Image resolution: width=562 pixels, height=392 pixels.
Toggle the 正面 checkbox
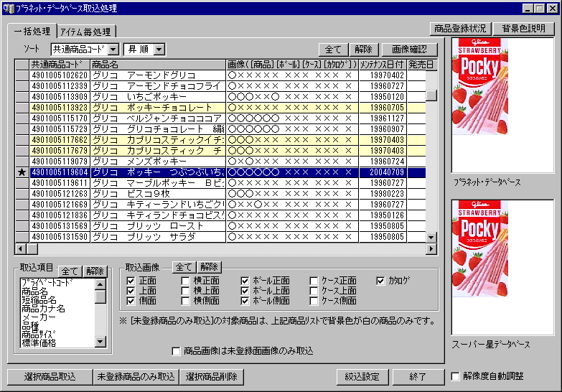(131, 281)
